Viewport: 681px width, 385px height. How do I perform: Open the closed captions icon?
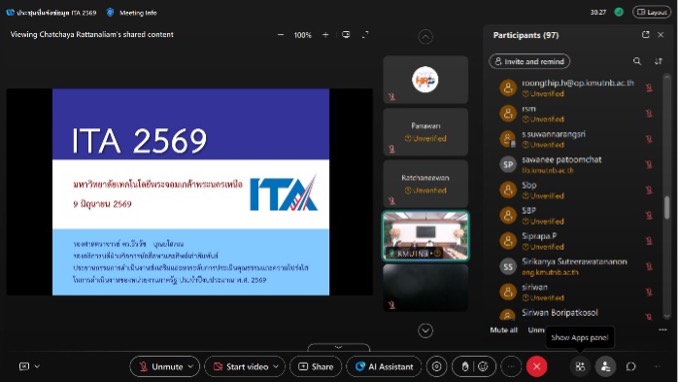tap(24, 367)
